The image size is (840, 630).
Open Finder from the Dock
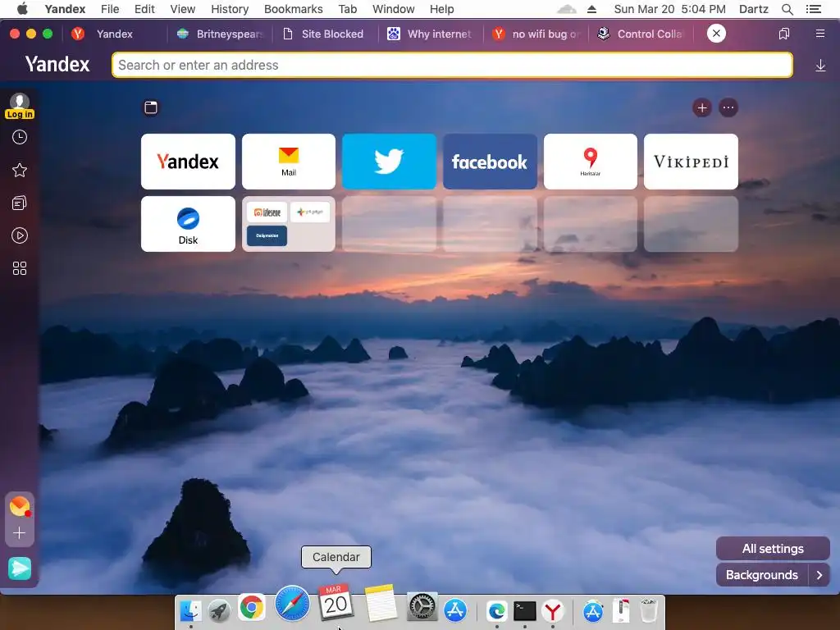coord(190,610)
